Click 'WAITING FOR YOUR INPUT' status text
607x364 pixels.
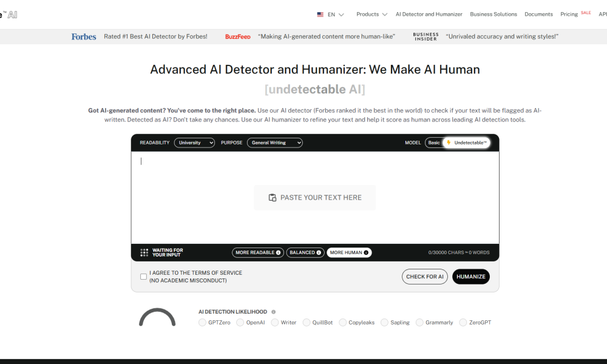pos(168,252)
